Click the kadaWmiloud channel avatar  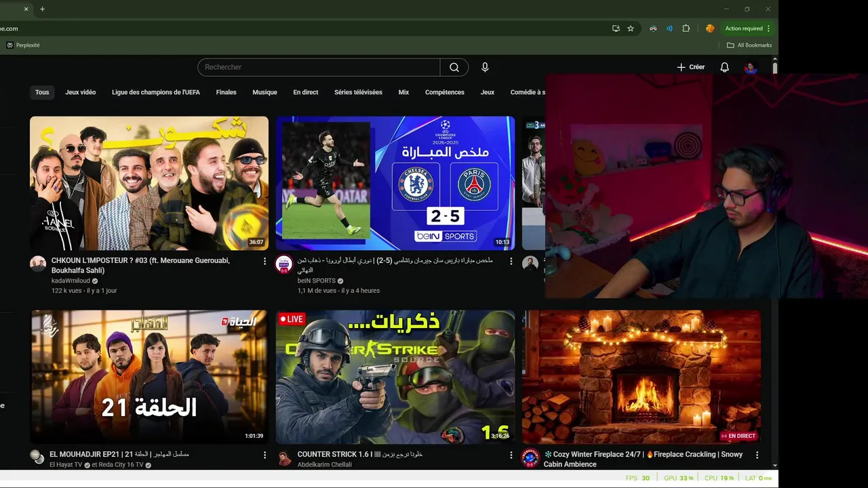coord(38,264)
